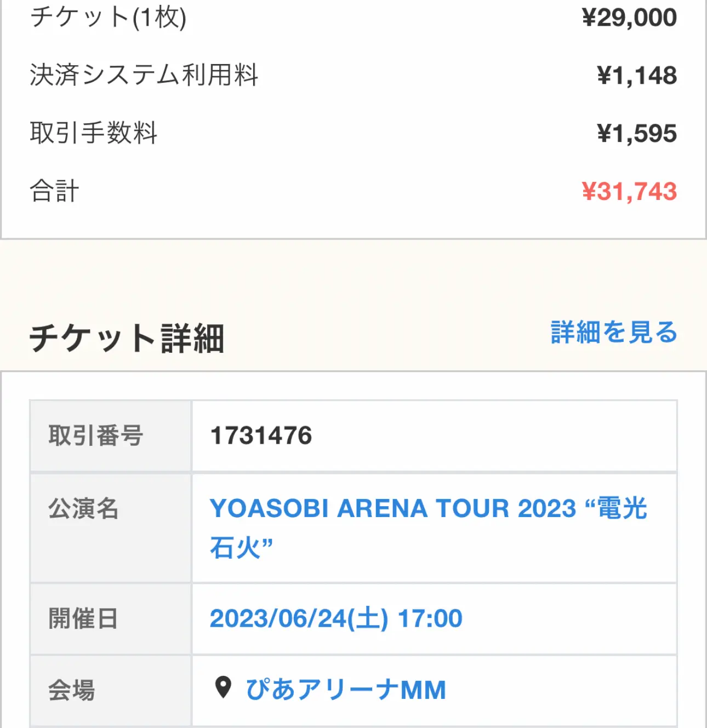Click the 開催日 label cell
The height and width of the screenshot is (728, 707).
(x=111, y=619)
